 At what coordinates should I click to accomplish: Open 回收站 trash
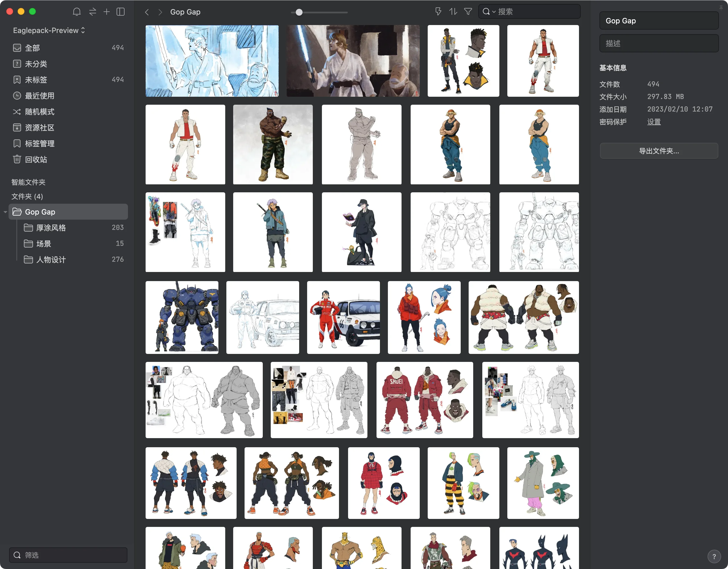pyautogui.click(x=68, y=159)
